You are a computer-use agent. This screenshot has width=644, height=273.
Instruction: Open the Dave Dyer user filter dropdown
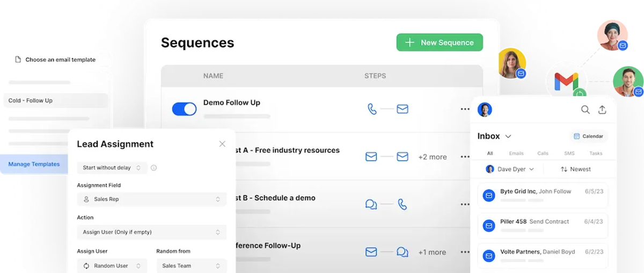pos(510,169)
